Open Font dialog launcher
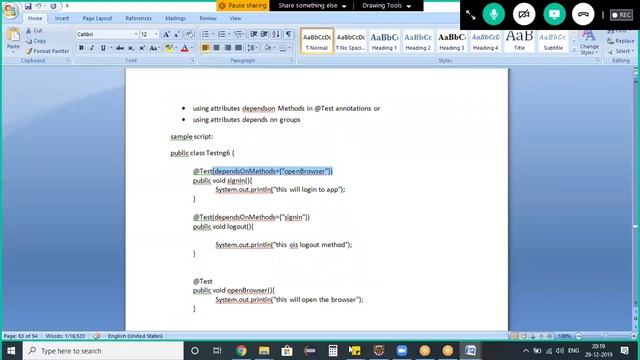The height and width of the screenshot is (360, 640). (x=192, y=60)
